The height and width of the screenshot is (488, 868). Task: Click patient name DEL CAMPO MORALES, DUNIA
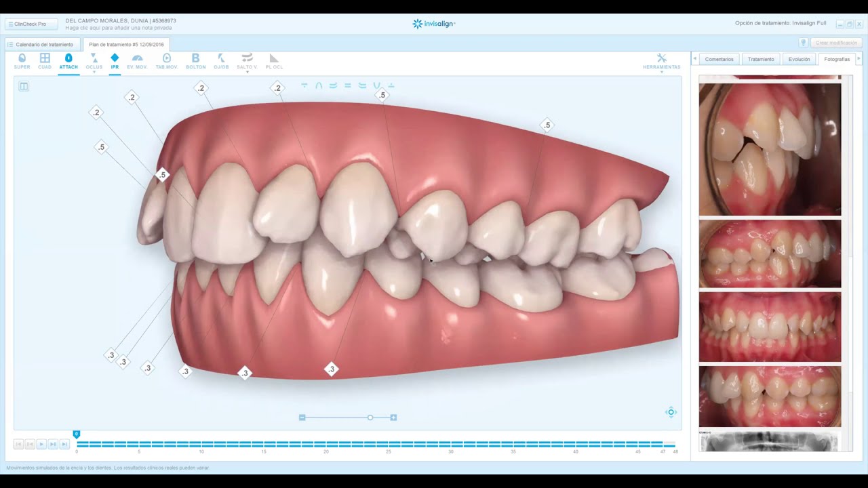tap(106, 21)
